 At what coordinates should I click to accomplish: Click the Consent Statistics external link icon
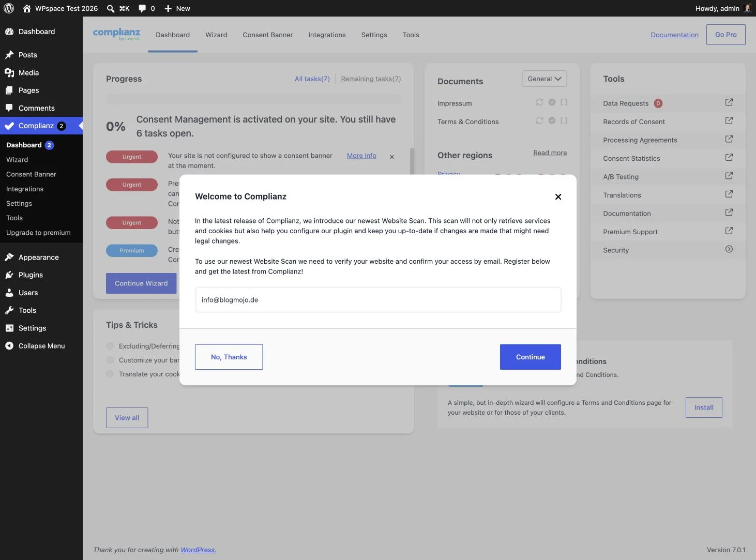[729, 157]
